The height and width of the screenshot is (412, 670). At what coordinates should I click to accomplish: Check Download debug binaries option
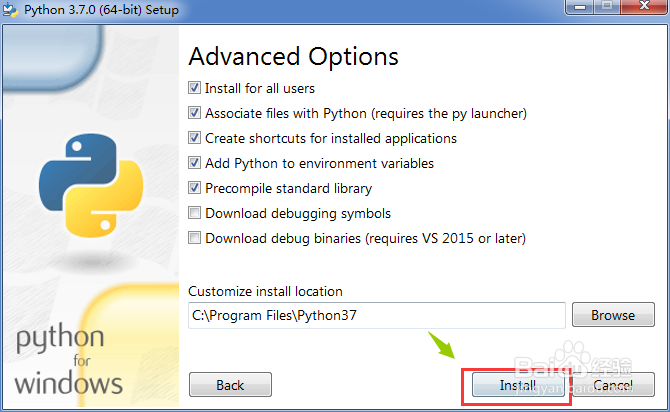195,238
